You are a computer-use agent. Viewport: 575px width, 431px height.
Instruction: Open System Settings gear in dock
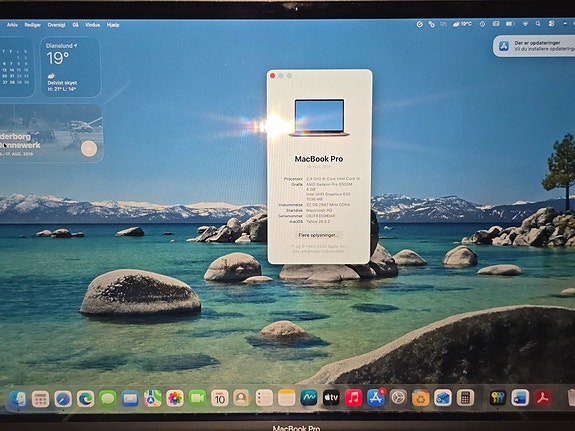(x=398, y=398)
